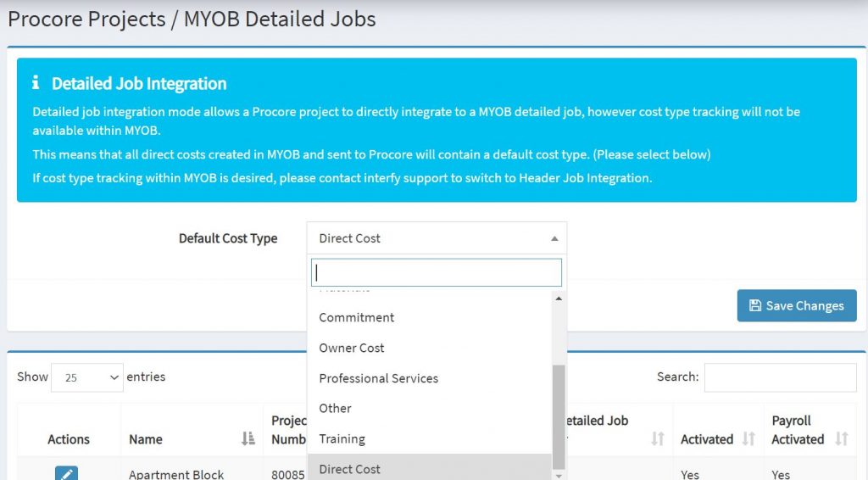Click the table Search input field
Screen dimensions: 868x480
coord(780,377)
